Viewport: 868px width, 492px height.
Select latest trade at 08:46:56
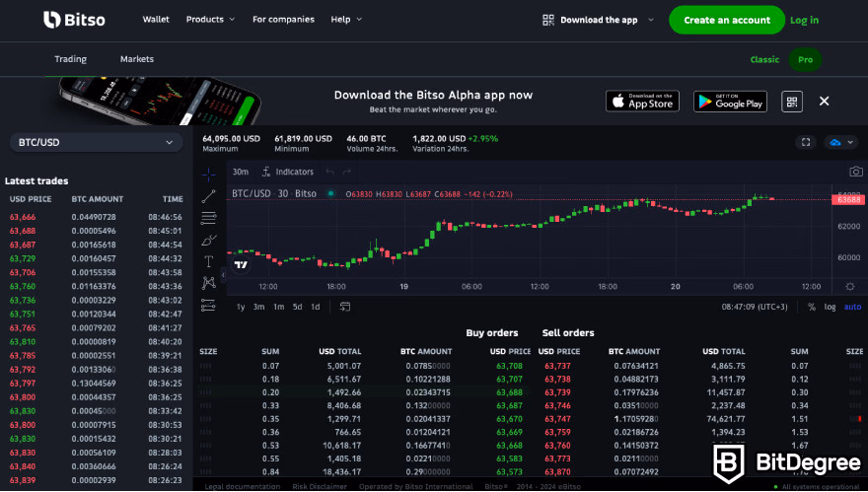click(x=96, y=217)
